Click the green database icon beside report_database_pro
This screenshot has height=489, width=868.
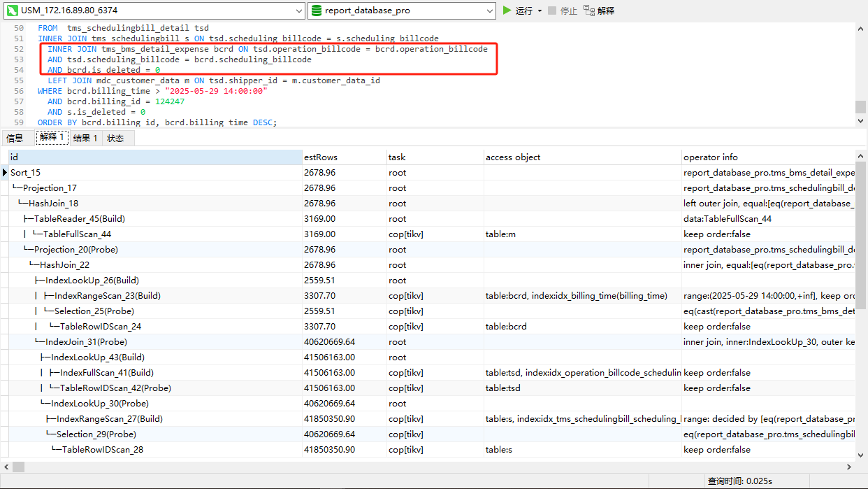pyautogui.click(x=317, y=10)
